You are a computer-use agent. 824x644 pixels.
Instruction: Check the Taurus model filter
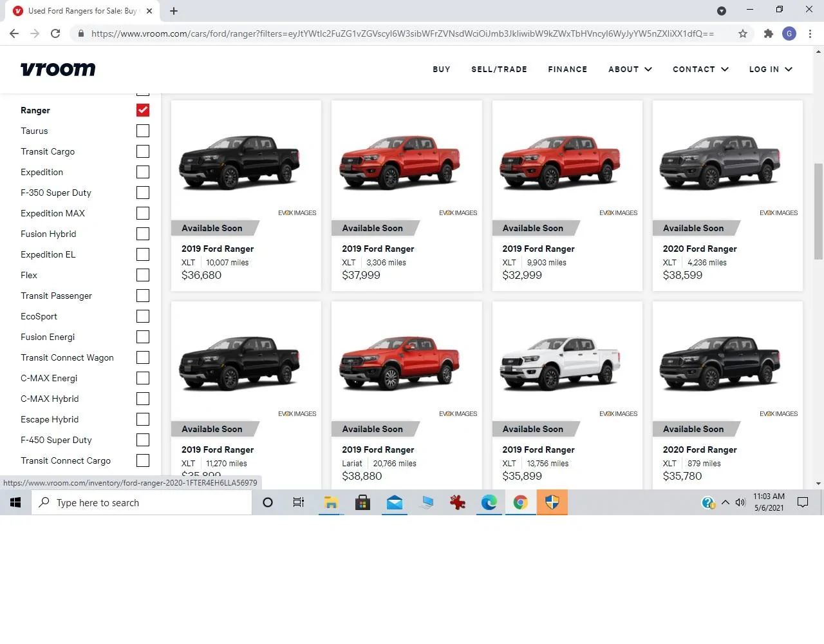click(x=143, y=131)
